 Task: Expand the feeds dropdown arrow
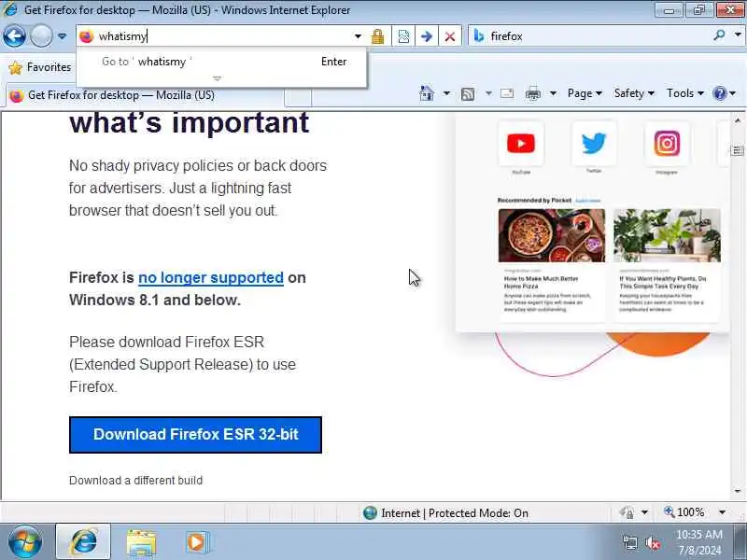click(488, 93)
